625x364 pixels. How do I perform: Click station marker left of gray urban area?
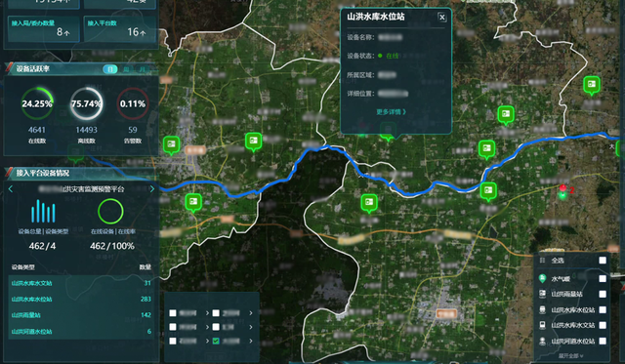coord(172,145)
